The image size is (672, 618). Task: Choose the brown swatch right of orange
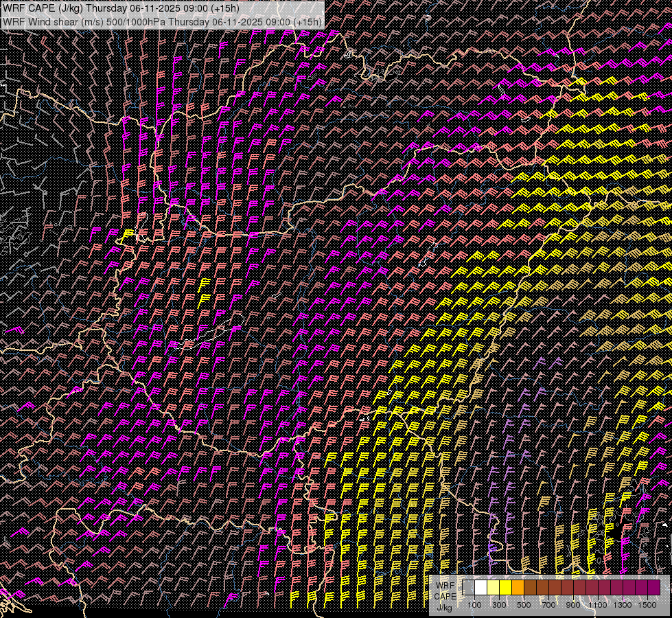point(530,587)
